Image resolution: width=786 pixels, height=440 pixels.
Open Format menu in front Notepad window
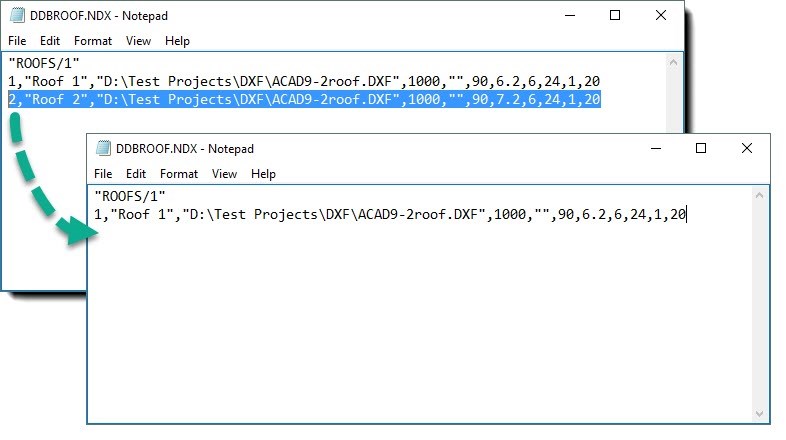coord(179,174)
